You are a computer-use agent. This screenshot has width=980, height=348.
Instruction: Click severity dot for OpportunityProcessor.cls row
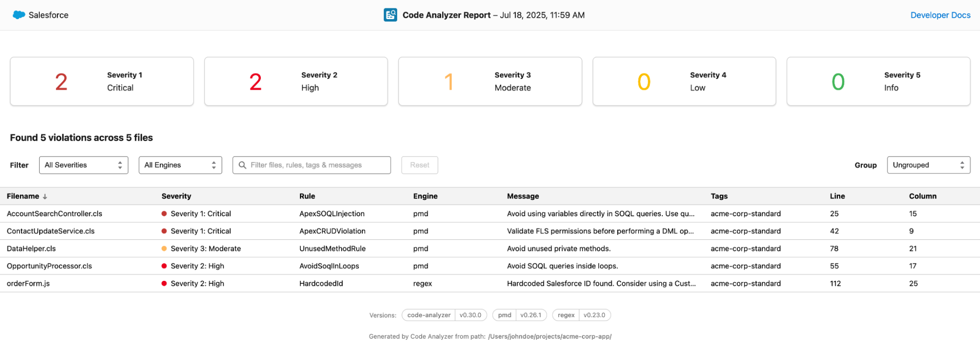[x=164, y=266]
